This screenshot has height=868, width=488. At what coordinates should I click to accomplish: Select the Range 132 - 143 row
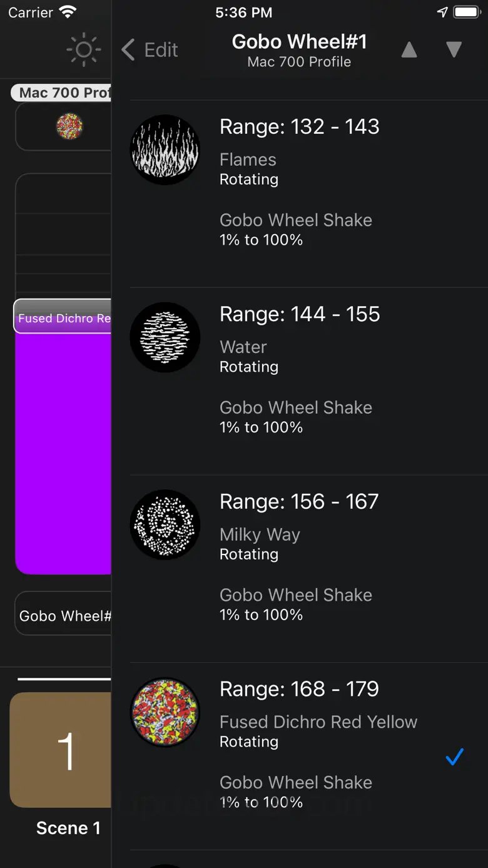(300, 127)
